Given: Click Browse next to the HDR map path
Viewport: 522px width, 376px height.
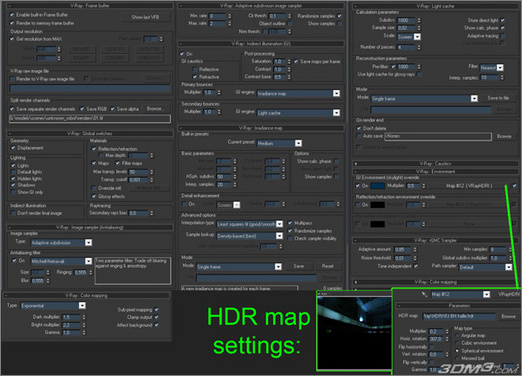Looking at the screenshot, I should (x=508, y=316).
